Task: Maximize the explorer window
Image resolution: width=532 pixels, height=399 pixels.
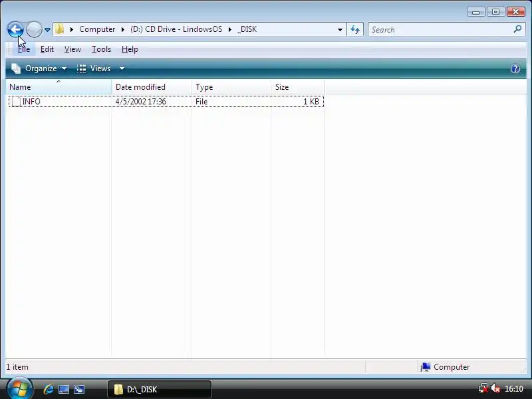Action: (495, 12)
